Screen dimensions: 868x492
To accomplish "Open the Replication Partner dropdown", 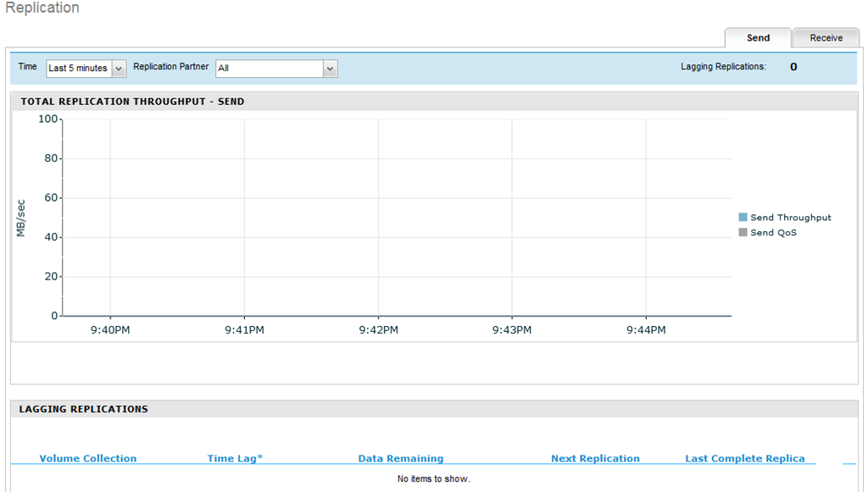I will coord(276,69).
